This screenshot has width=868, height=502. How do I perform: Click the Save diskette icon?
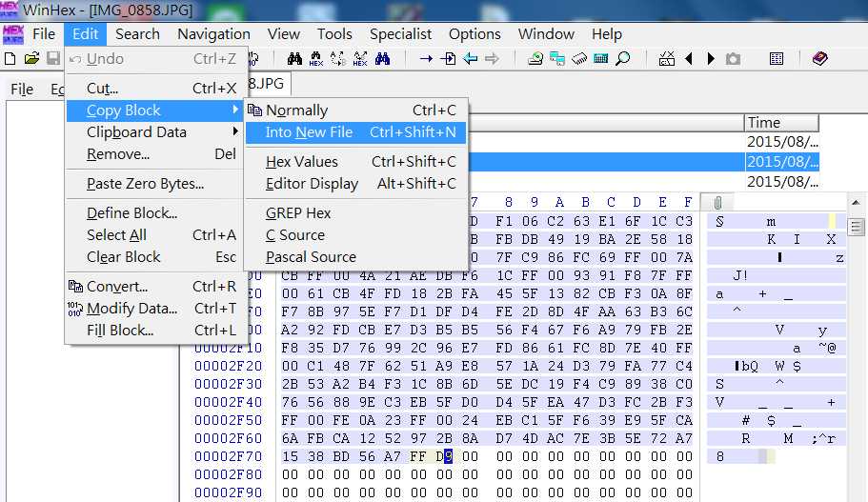point(53,58)
